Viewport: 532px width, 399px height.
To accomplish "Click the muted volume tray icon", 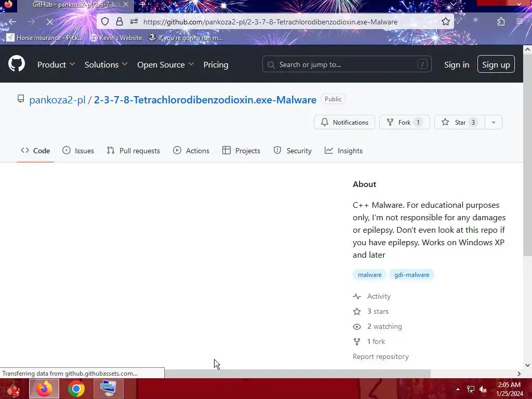I will click(483, 389).
